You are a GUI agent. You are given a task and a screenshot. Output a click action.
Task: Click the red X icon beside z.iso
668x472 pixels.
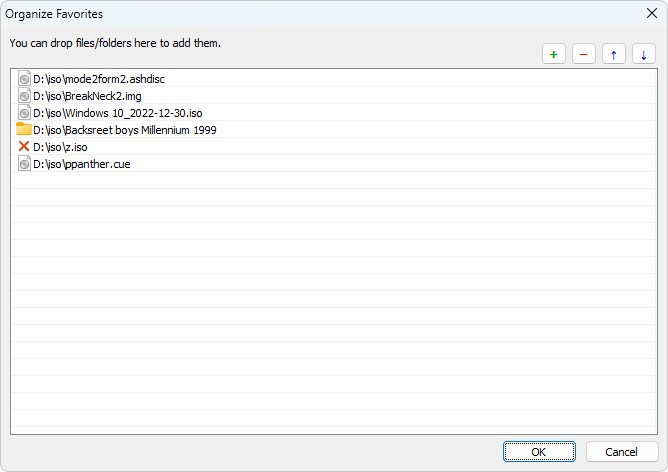coord(24,147)
